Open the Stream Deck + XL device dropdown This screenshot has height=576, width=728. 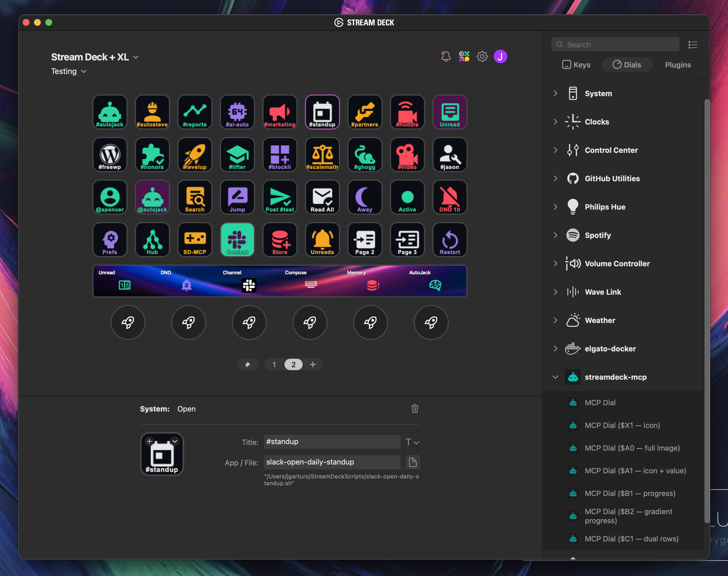click(x=95, y=57)
